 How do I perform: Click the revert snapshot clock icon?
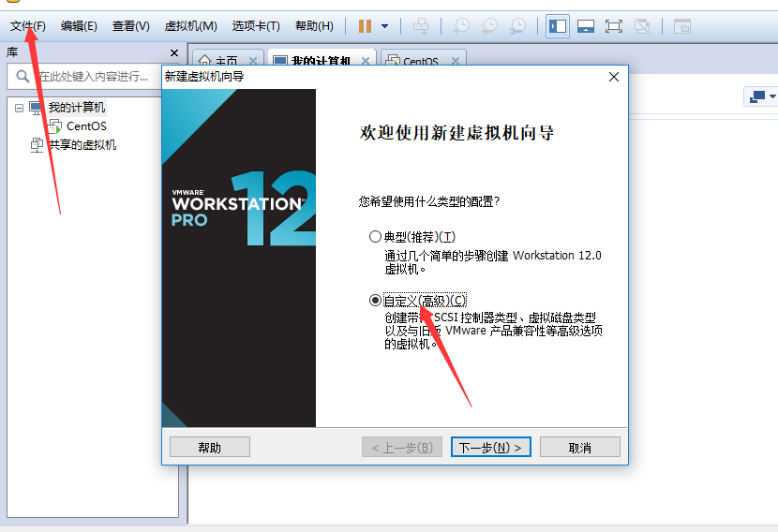point(489,26)
